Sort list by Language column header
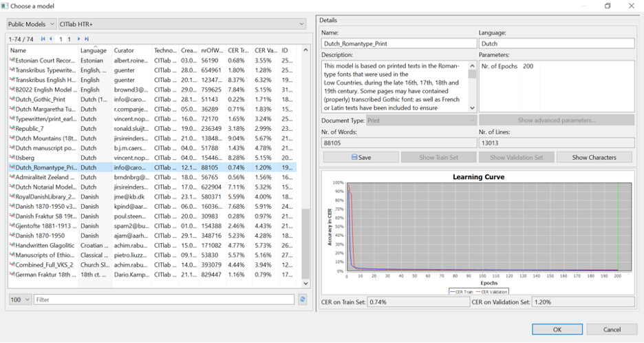This screenshot has height=343, width=644. coord(94,50)
